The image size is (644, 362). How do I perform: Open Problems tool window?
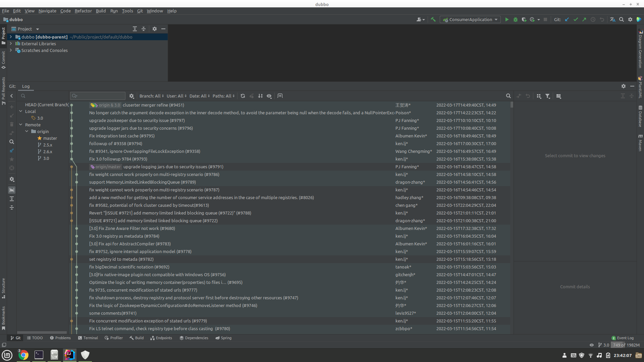[60, 338]
